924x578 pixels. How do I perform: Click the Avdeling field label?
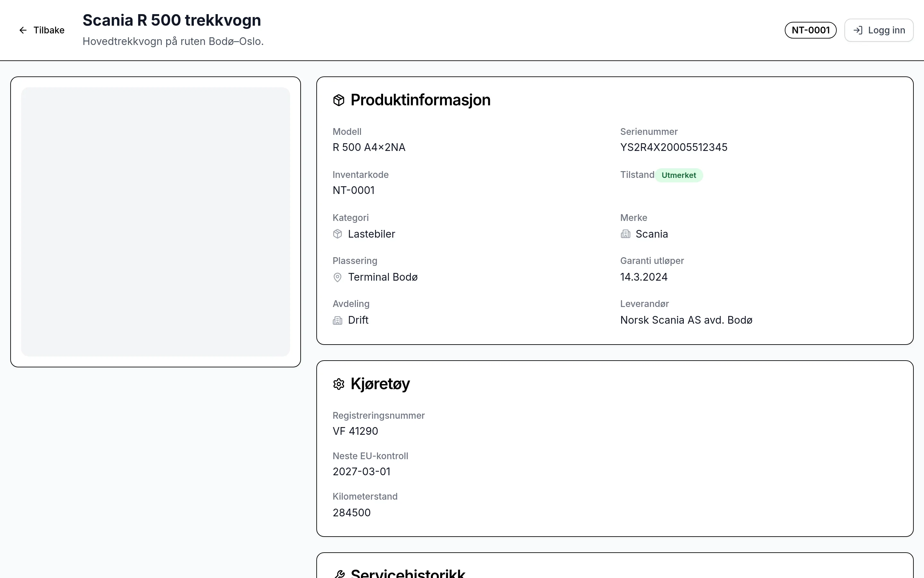351,304
